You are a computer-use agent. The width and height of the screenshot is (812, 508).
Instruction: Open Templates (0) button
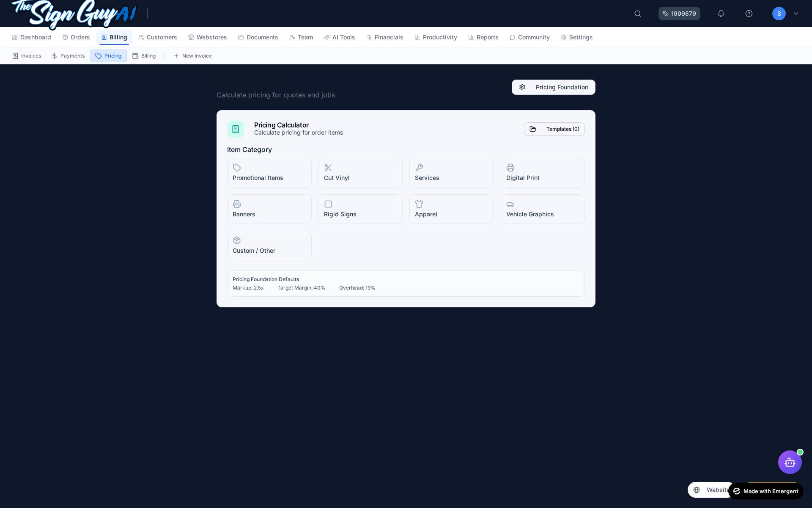(554, 129)
